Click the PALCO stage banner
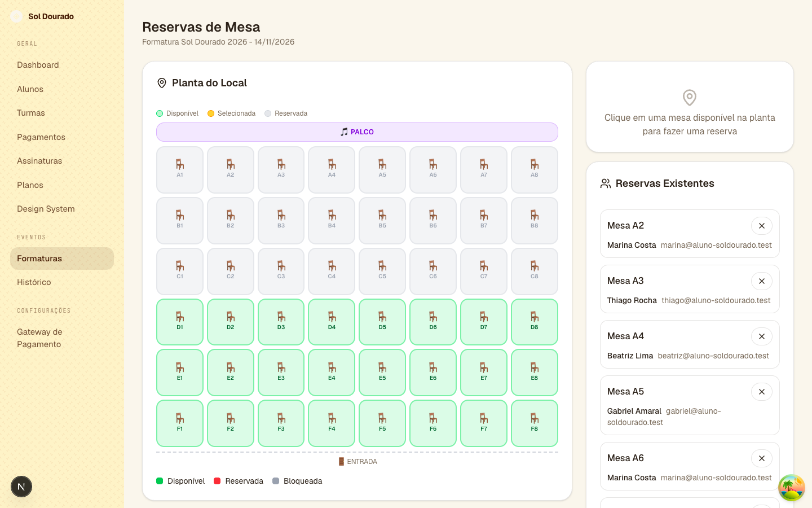Image resolution: width=812 pixels, height=508 pixels. (357, 132)
